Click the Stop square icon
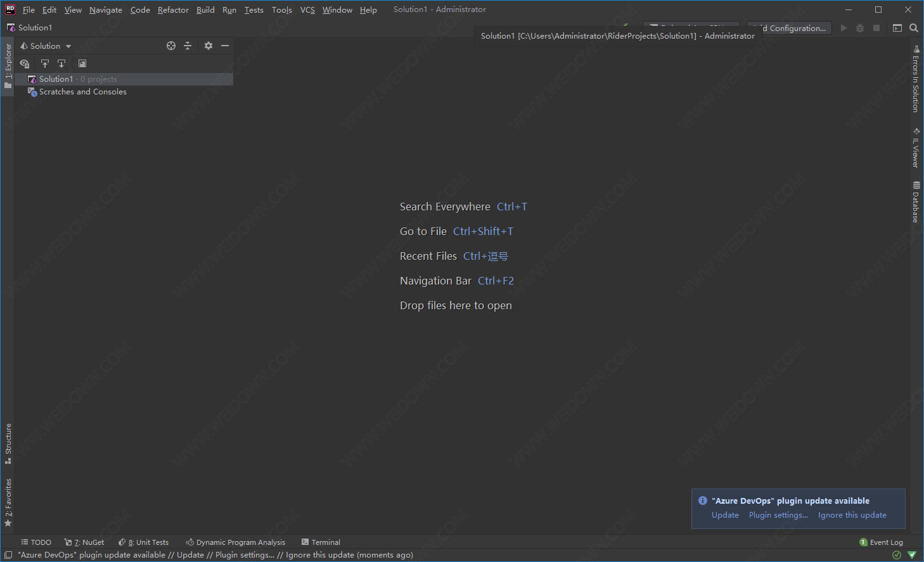 [x=876, y=28]
